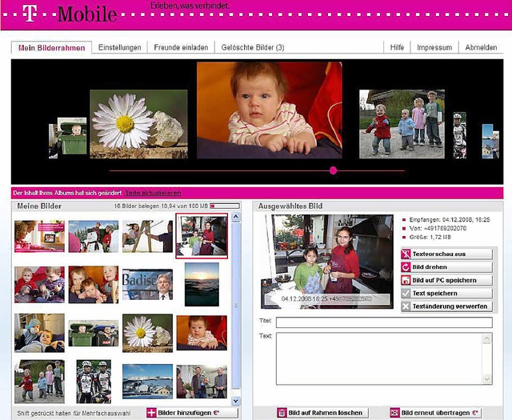Click the plus icon on Bilder hinzufügen
512x420 pixels.
click(151, 413)
